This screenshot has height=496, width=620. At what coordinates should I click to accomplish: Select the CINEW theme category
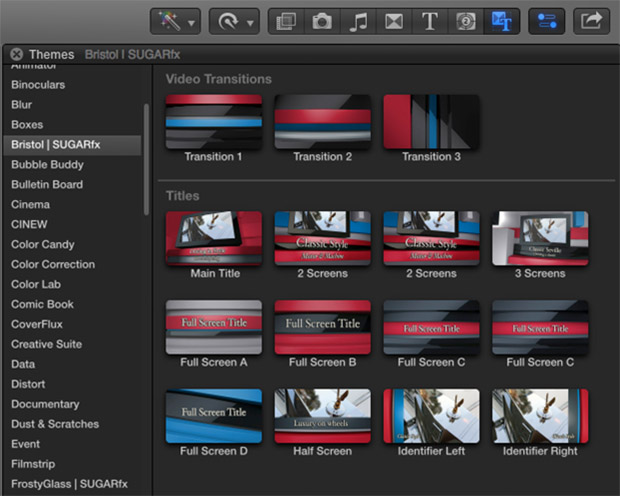pos(29,225)
